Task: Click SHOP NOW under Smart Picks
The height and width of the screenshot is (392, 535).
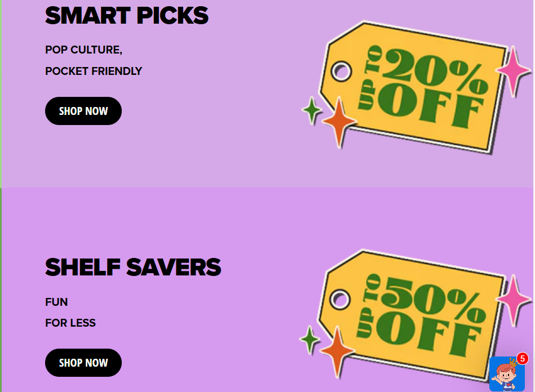Action: (83, 111)
